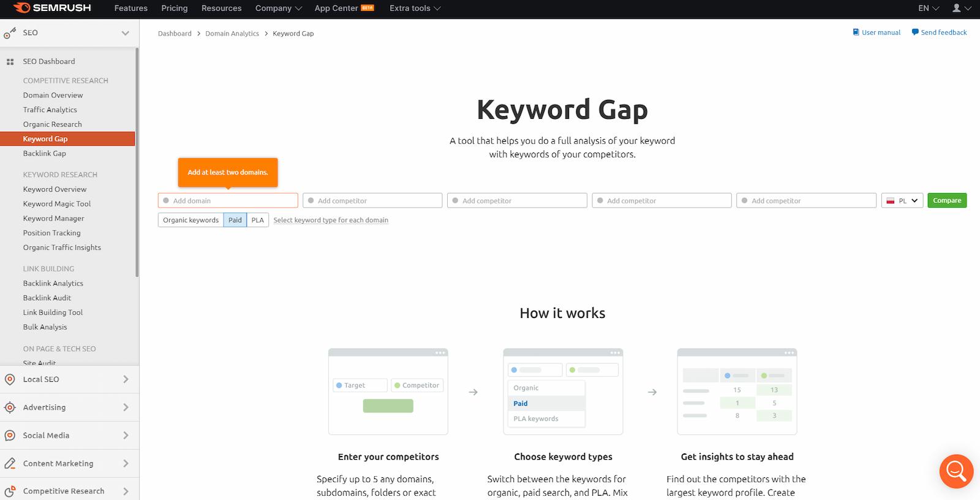Open the Company menu dropdown

(279, 8)
